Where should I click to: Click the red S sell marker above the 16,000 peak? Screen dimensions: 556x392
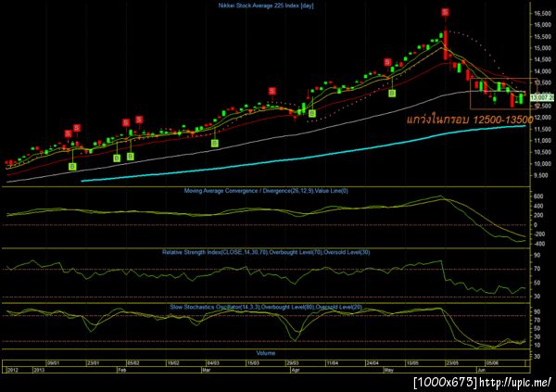[445, 12]
